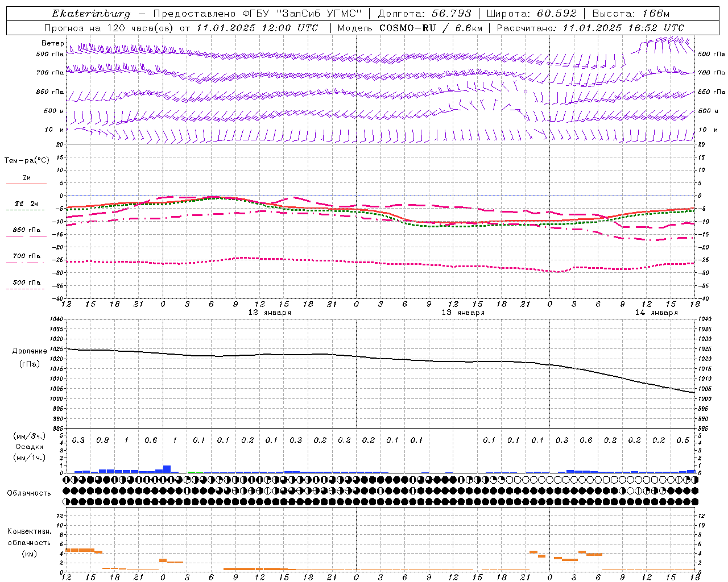Click the '(гПа)' unit under Давление

coord(30,364)
